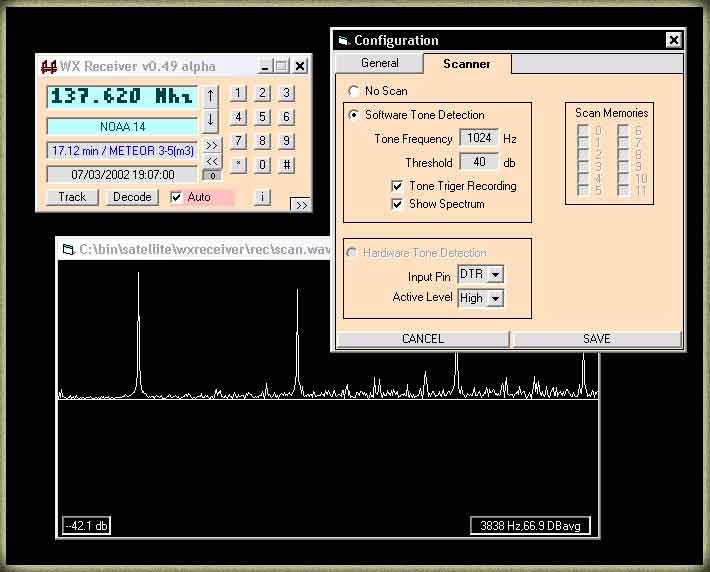This screenshot has height=572, width=710.
Task: Open the Active Level dropdown
Action: click(x=495, y=298)
